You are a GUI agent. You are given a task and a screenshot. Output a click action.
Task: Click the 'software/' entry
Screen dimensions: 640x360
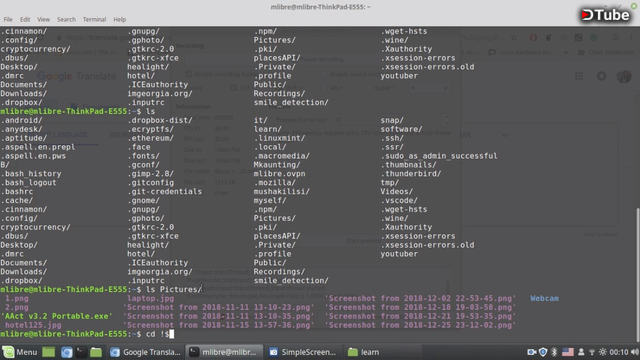coord(401,129)
